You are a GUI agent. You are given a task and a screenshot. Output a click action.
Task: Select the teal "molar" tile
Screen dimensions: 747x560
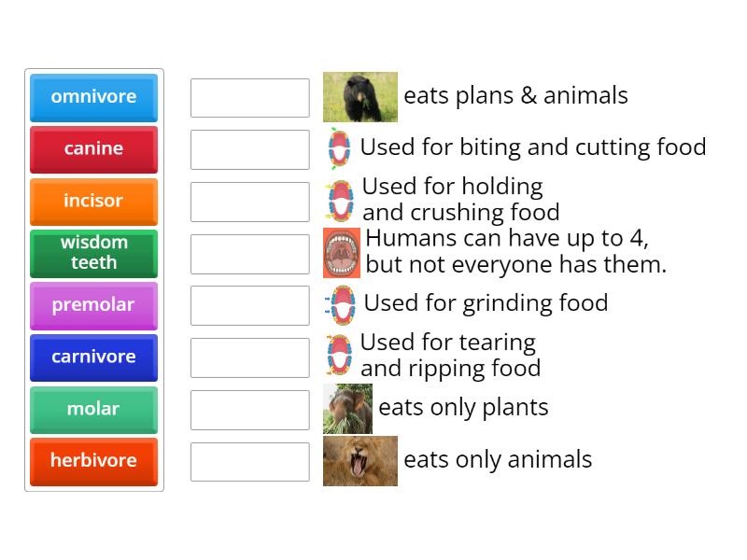click(x=93, y=409)
